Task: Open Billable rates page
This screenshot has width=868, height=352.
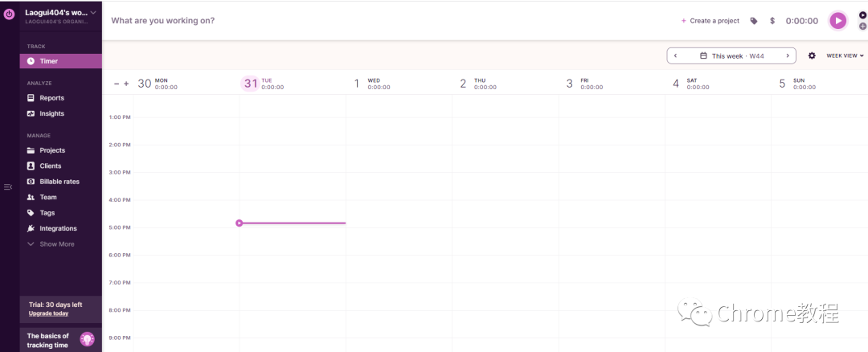Action: click(61, 182)
